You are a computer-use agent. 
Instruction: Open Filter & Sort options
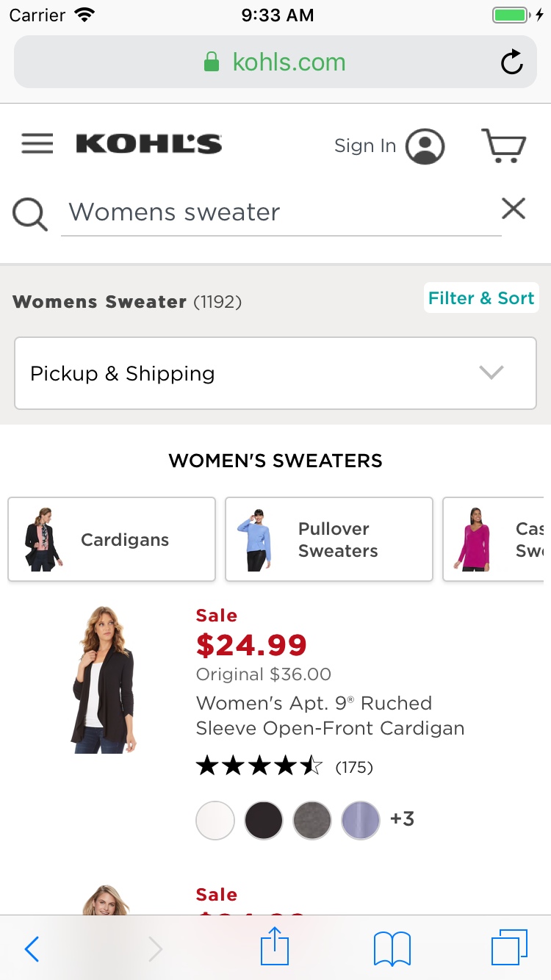480,298
